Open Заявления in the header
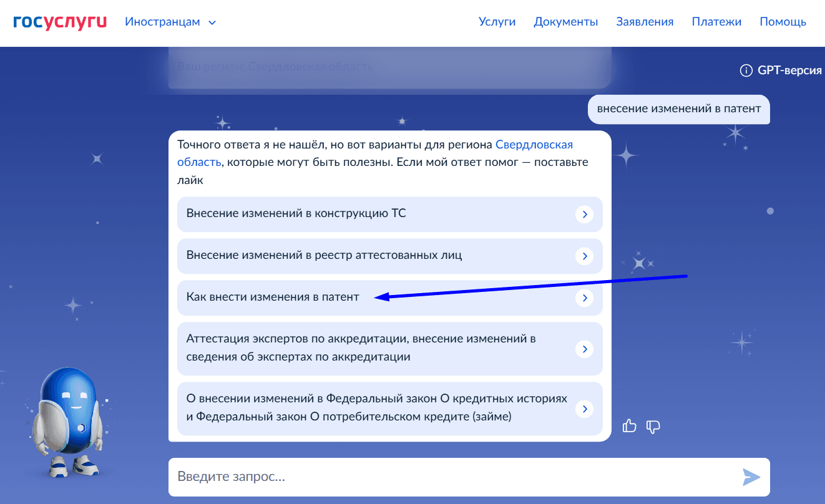This screenshot has height=504, width=825. [x=645, y=22]
